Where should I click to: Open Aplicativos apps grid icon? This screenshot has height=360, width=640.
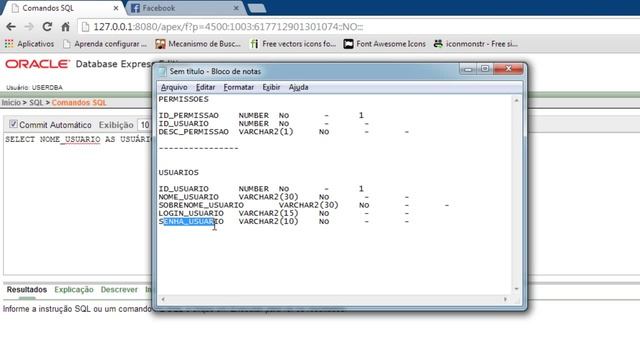pyautogui.click(x=9, y=44)
